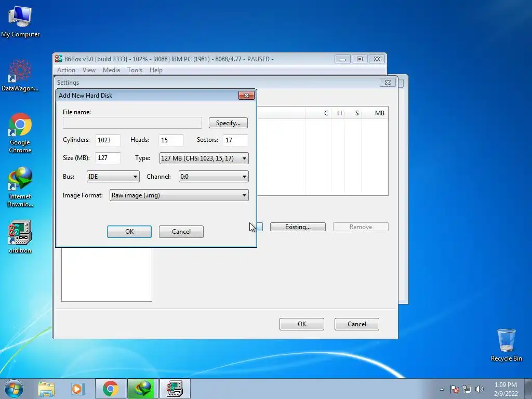
Task: Click the Sectors field showing 17
Action: click(235, 140)
